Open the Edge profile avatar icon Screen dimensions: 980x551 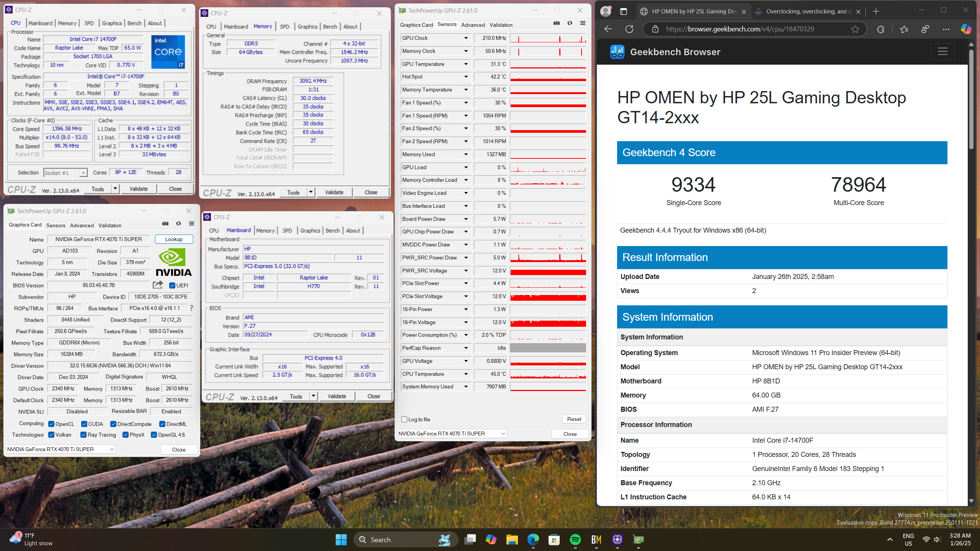(x=606, y=11)
